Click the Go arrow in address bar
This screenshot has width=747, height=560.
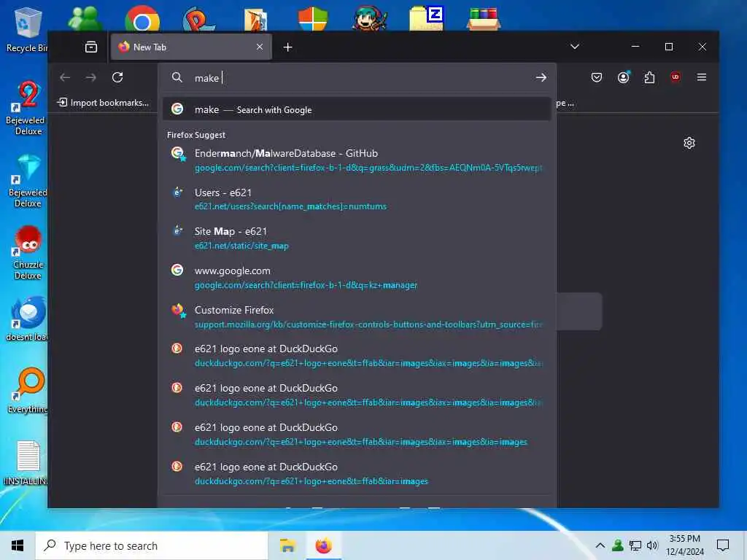tap(541, 77)
